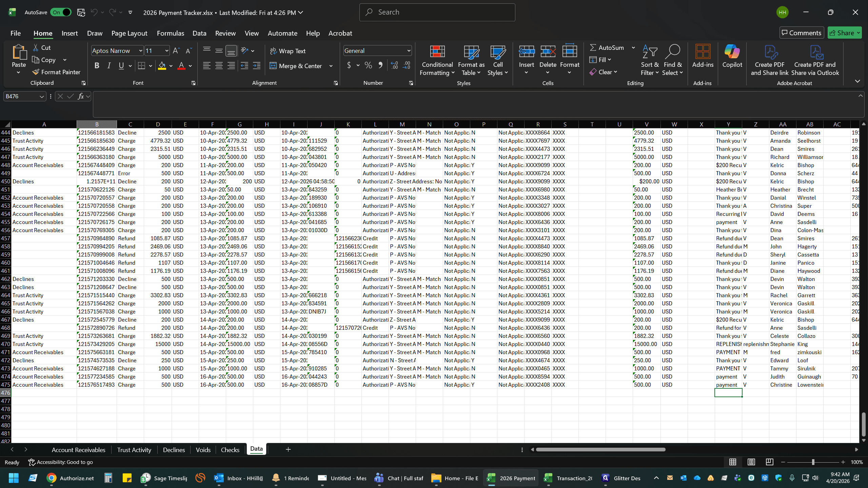Click the Insert Function fx icon

[81, 96]
